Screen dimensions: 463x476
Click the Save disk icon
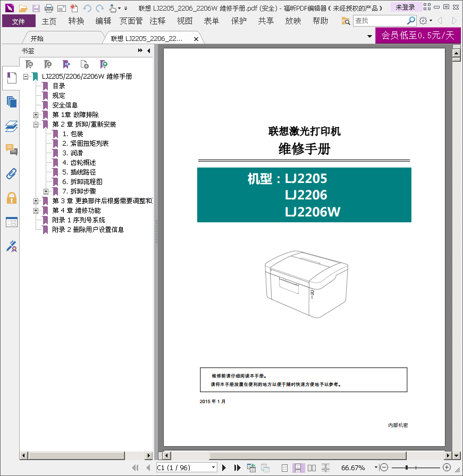pos(36,8)
